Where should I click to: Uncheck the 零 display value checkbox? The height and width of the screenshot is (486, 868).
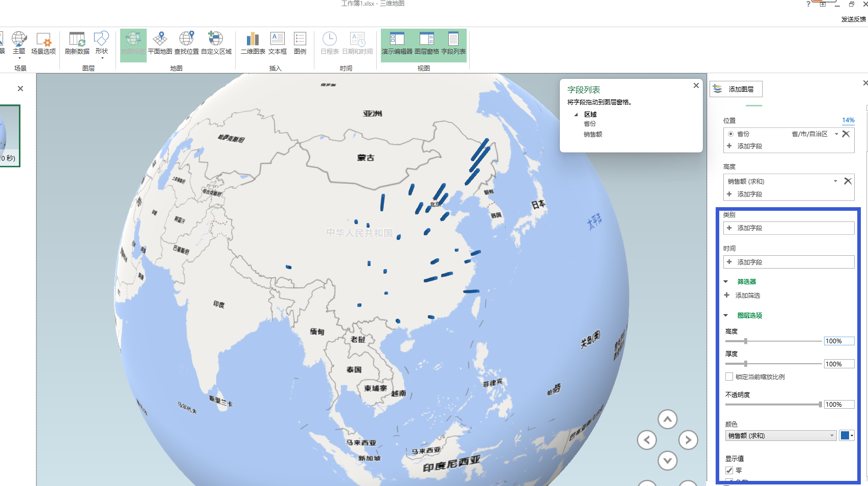point(729,470)
